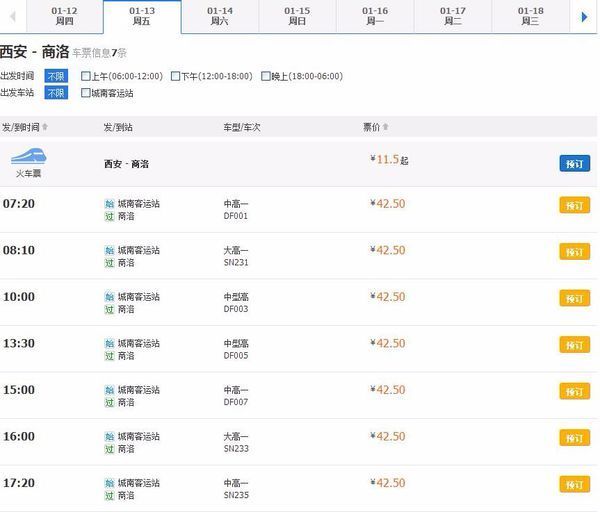Tick the 城南客运站 departure station checkbox
This screenshot has height=512, width=600.
click(85, 93)
